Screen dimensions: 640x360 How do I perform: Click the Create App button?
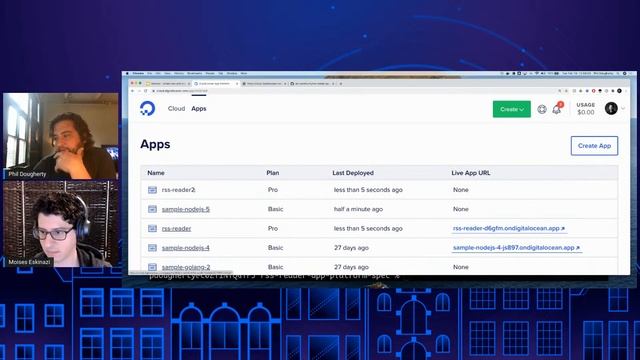click(594, 146)
